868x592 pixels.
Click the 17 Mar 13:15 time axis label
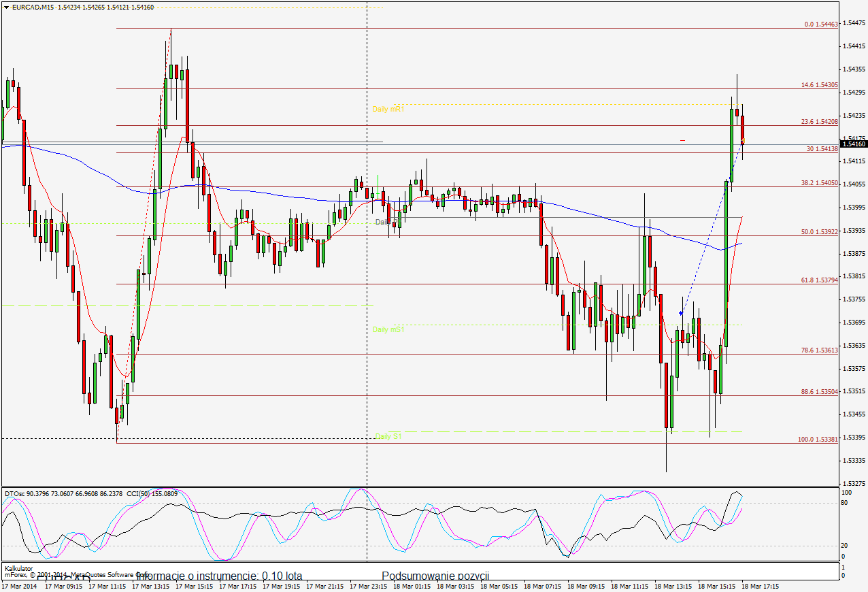[150, 586]
